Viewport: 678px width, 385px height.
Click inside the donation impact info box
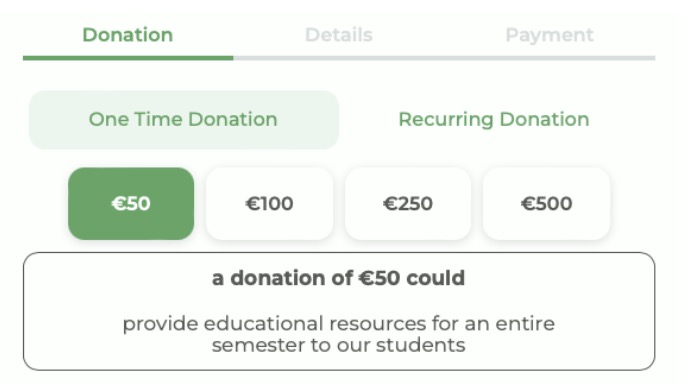tap(339, 311)
